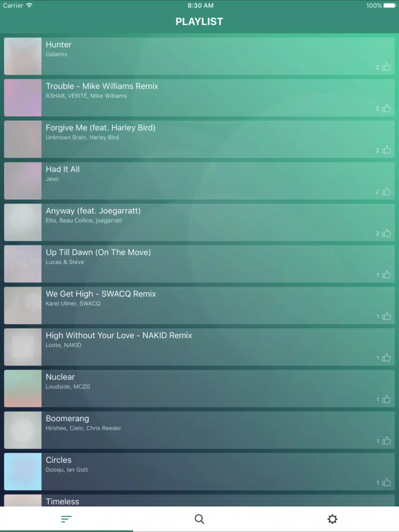The height and width of the screenshot is (532, 399).
Task: Like Up Till Dawn (On The Move)
Action: (x=386, y=275)
